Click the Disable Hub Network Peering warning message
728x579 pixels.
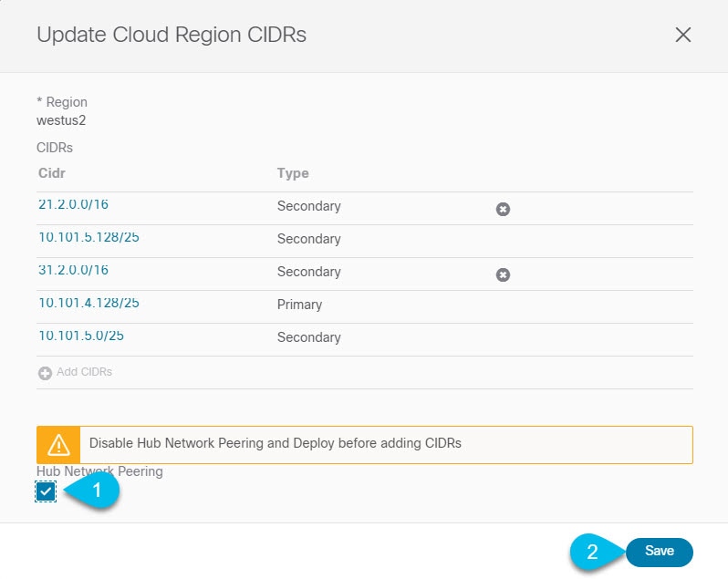point(275,443)
